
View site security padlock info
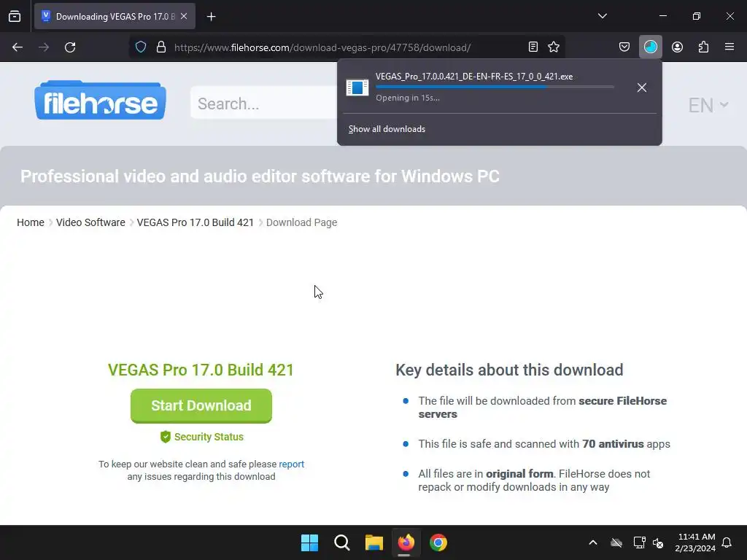coord(161,47)
